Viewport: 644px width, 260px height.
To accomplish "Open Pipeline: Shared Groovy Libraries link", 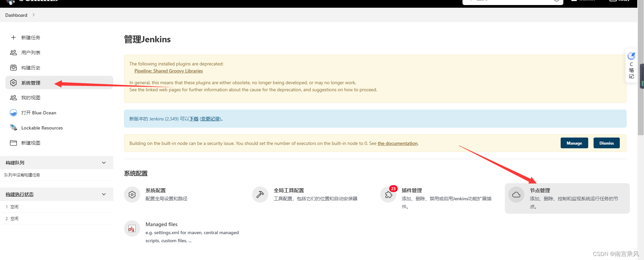I will [x=168, y=71].
